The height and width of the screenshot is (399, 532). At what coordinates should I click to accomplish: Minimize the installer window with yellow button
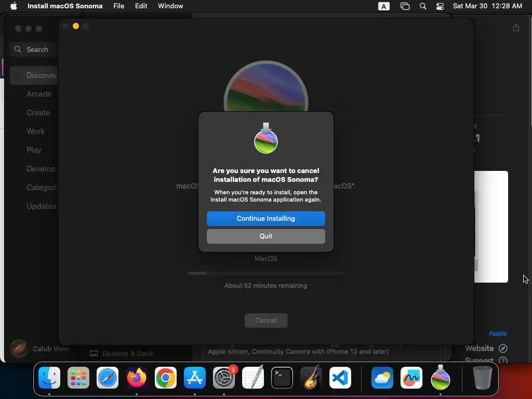point(76,26)
